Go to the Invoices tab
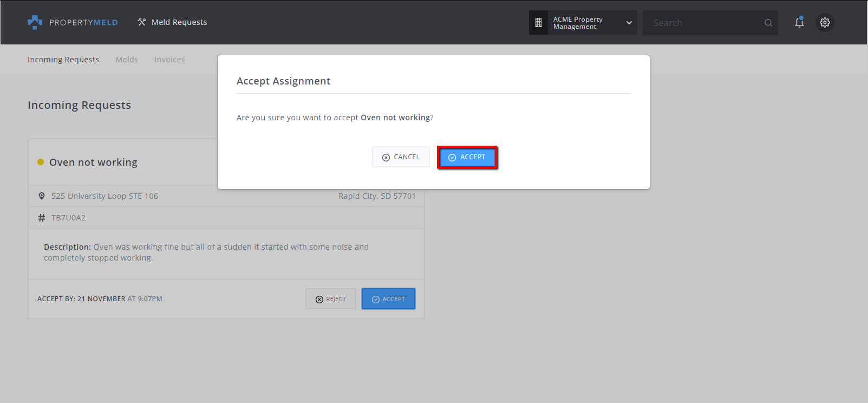 click(169, 60)
